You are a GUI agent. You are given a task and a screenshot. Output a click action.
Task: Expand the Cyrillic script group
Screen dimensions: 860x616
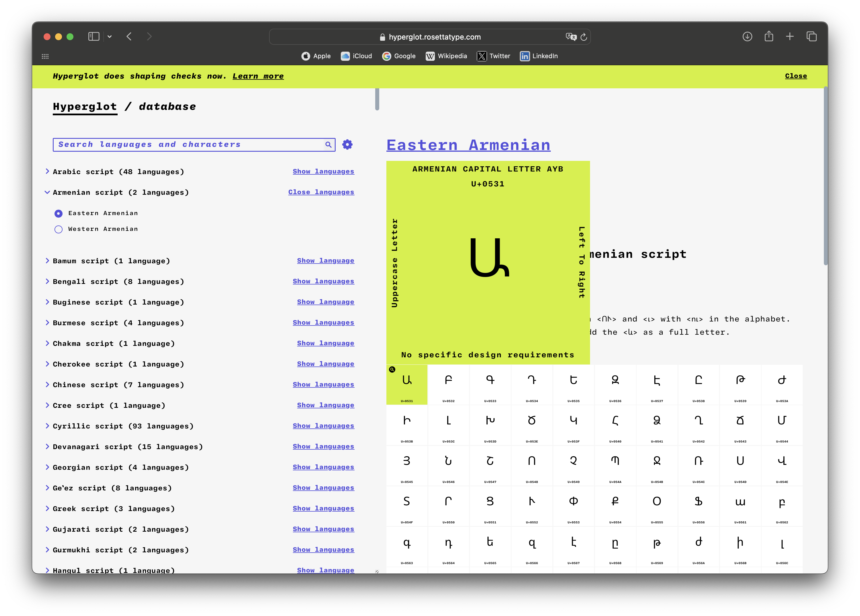pos(47,426)
